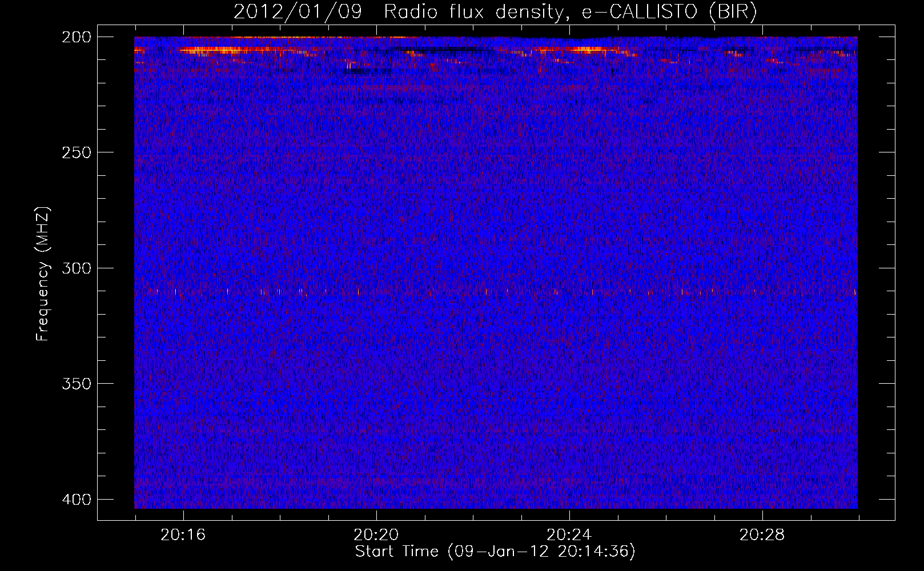Screen dimensions: 924x571
Task: Click the 20:16 time tick label
Action: click(183, 535)
